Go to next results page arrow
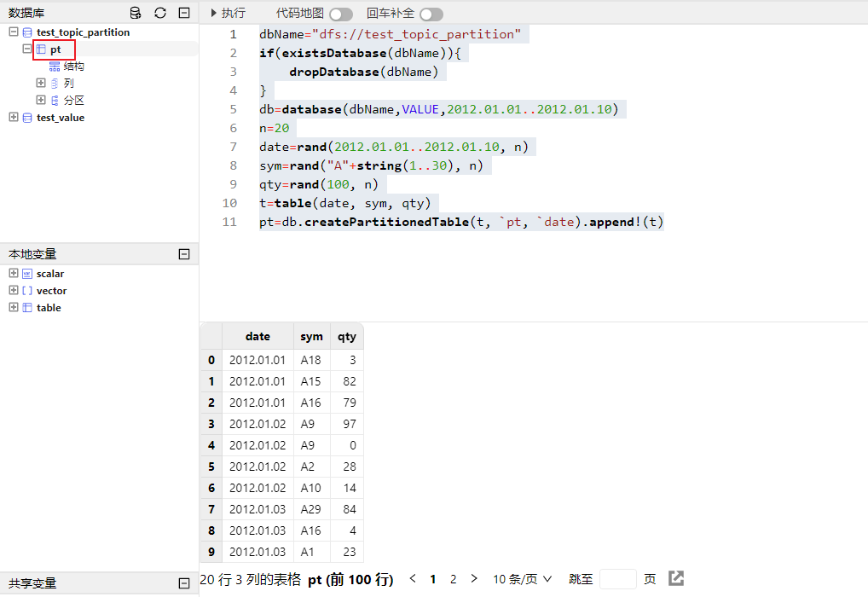 (x=474, y=578)
